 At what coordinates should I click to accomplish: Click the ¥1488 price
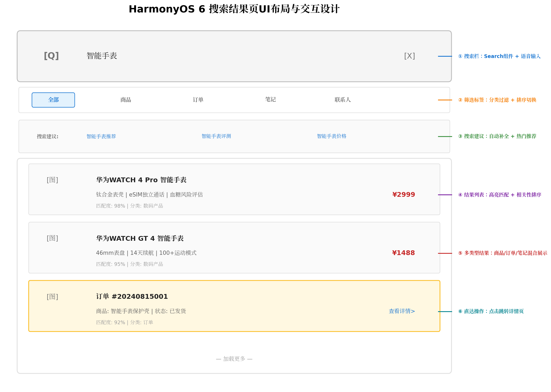click(404, 253)
